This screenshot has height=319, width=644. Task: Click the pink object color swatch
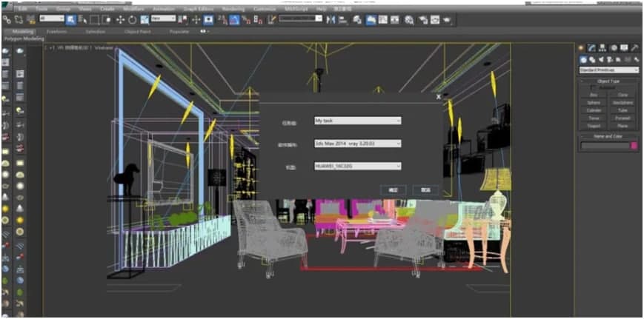pyautogui.click(x=634, y=146)
